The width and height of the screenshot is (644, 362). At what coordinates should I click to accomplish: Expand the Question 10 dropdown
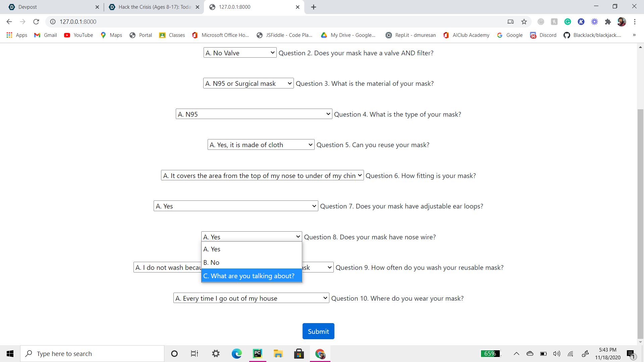point(251,298)
